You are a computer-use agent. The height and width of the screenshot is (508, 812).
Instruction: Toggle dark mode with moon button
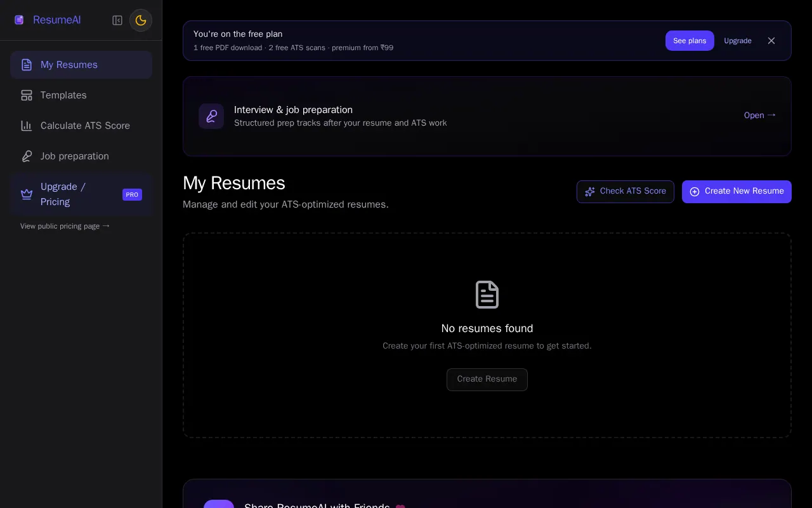point(141,20)
